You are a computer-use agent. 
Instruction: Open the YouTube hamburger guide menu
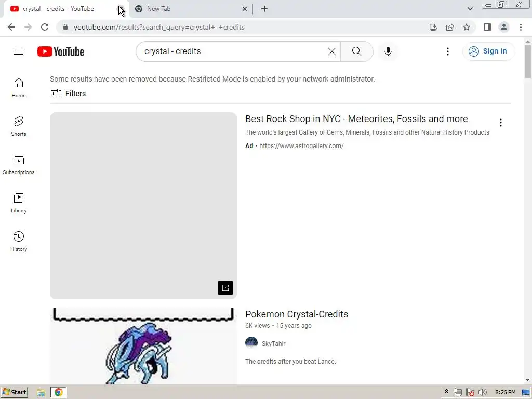[19, 51]
